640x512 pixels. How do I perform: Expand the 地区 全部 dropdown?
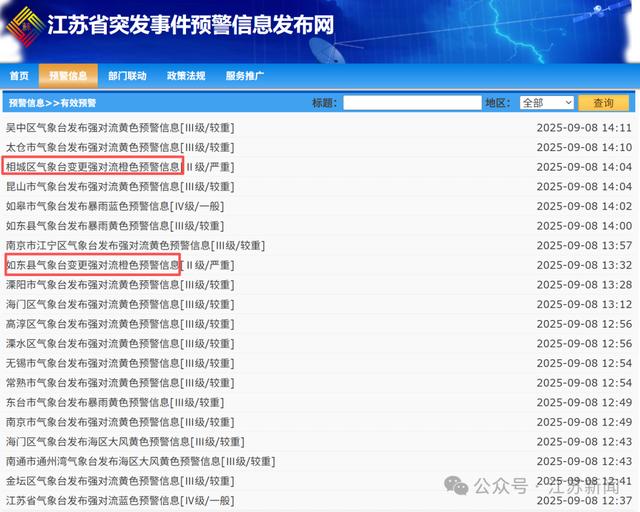click(547, 103)
